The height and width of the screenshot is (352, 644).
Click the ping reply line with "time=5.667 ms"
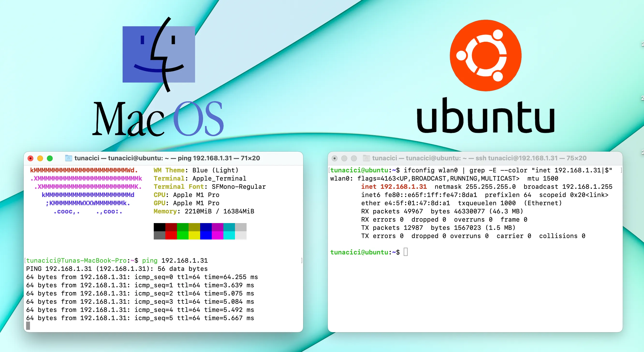click(140, 318)
